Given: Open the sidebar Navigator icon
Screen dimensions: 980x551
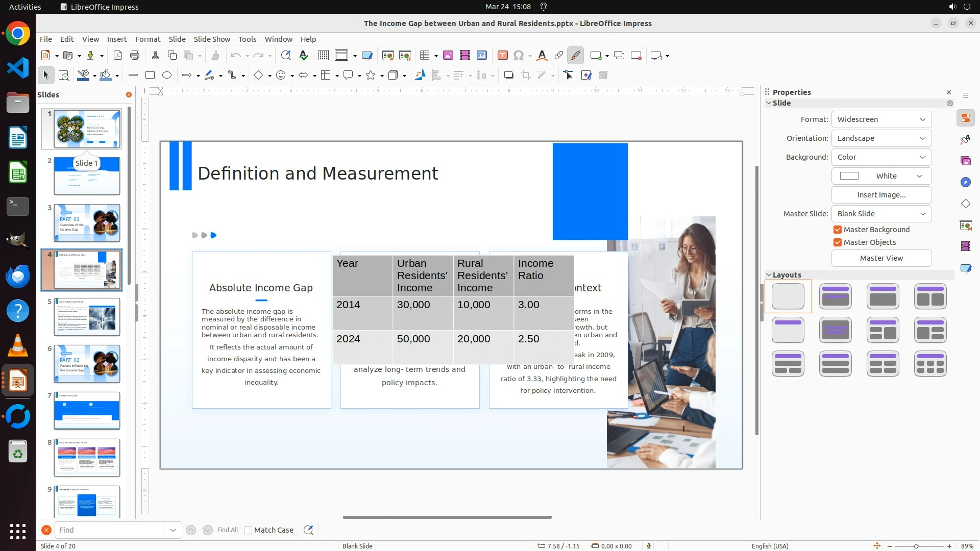Looking at the screenshot, I should (x=965, y=182).
